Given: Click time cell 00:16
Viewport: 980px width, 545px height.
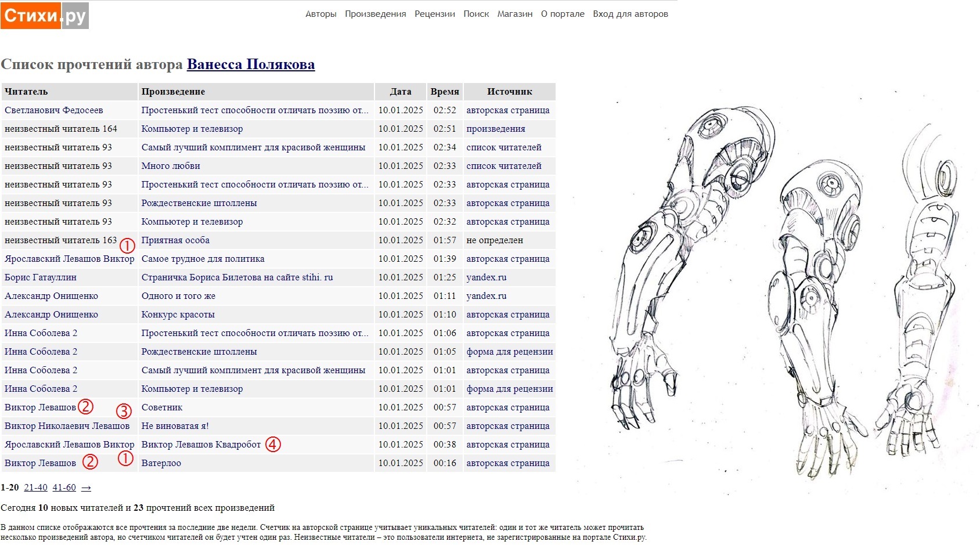Looking at the screenshot, I should [x=445, y=463].
